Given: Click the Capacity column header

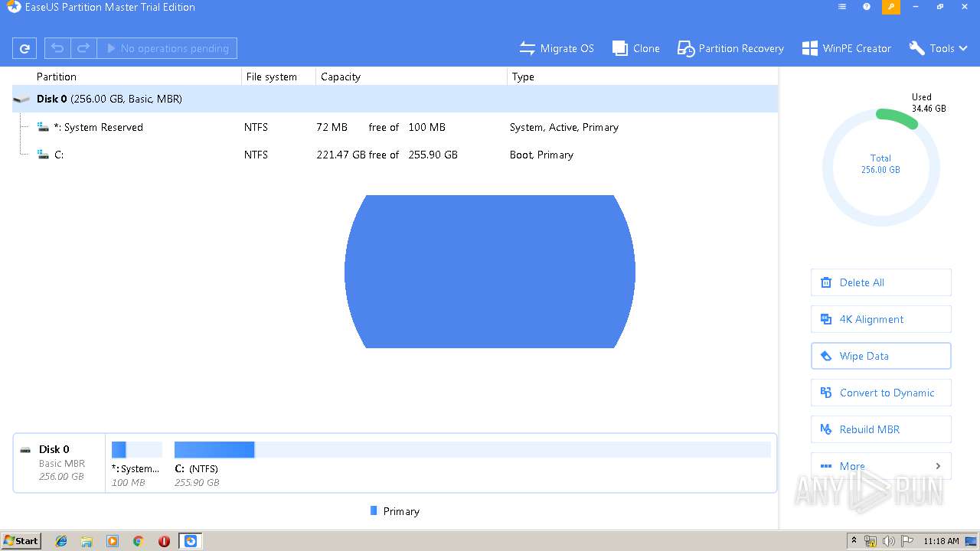Looking at the screenshot, I should (x=341, y=77).
